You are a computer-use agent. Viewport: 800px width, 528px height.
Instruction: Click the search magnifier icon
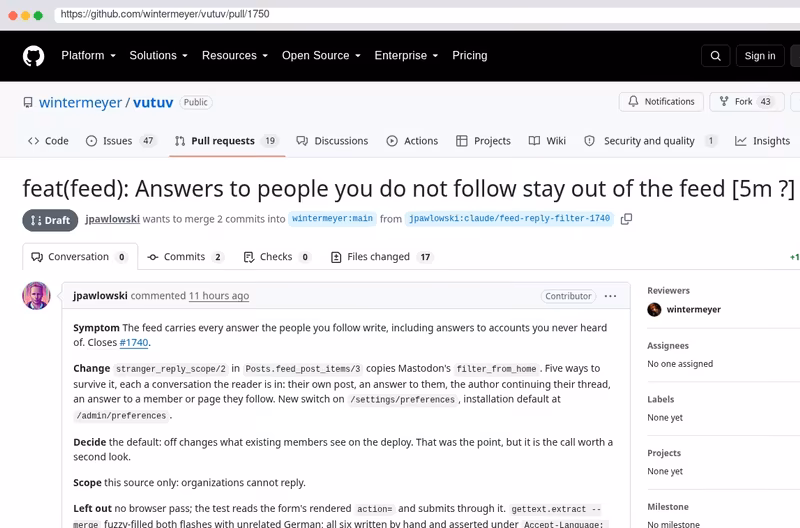[715, 56]
